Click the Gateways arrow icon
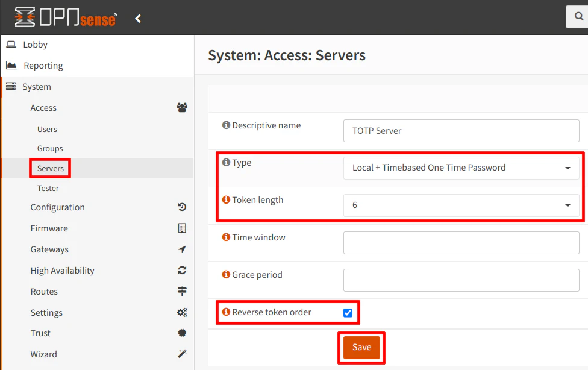Screen dimensions: 588x370 tap(182, 249)
